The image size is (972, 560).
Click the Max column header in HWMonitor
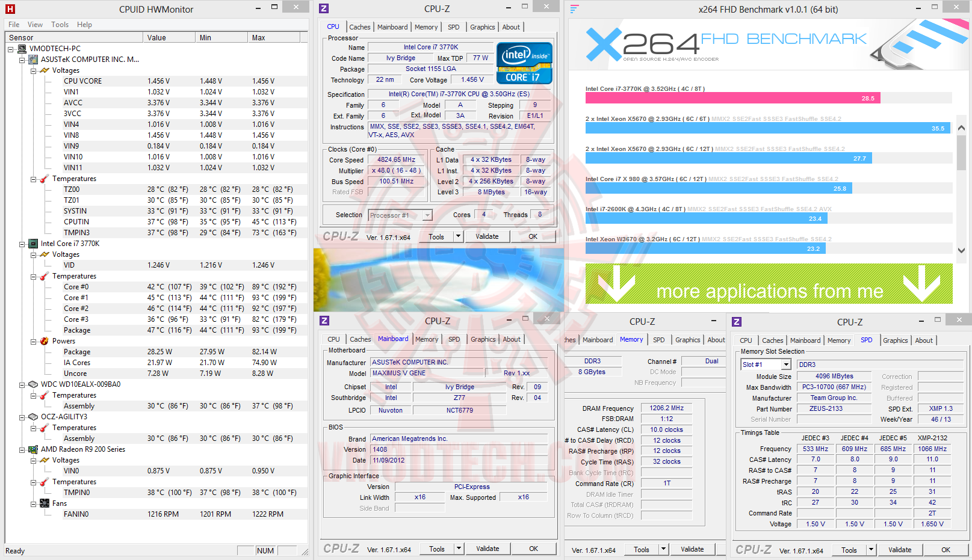tap(275, 37)
